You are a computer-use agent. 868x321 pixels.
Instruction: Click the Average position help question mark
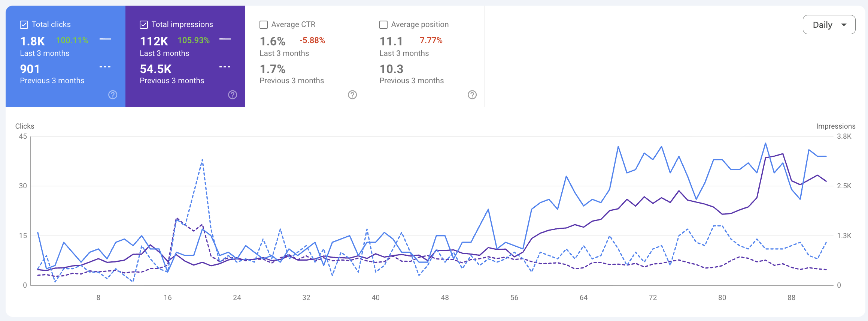[472, 95]
